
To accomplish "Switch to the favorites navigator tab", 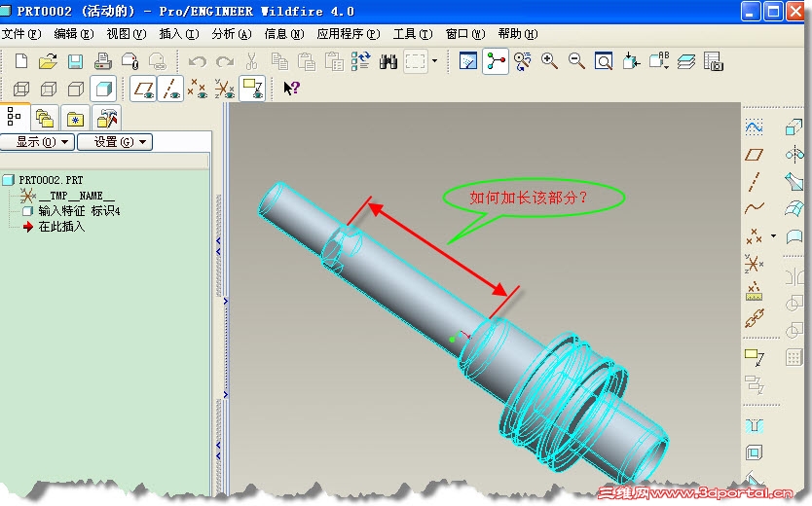I will click(x=76, y=118).
